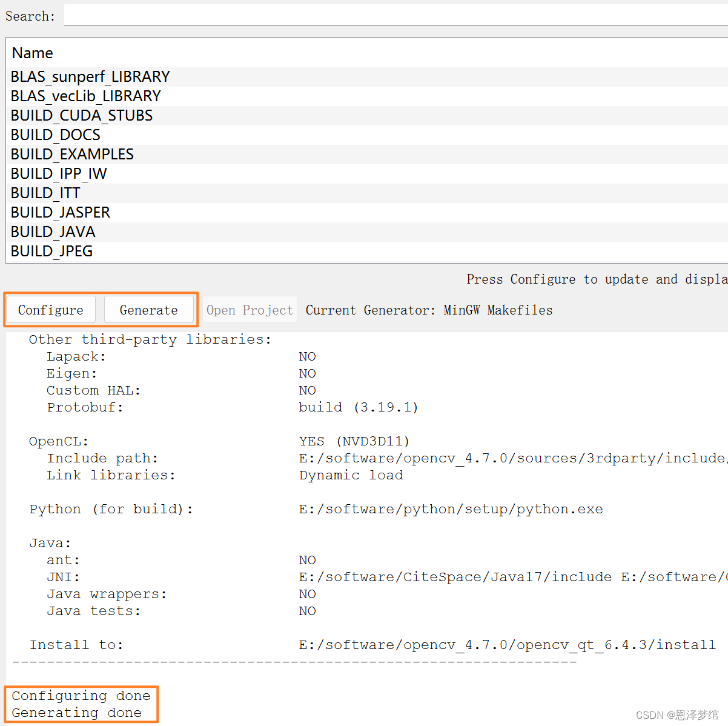The height and width of the screenshot is (726, 728).
Task: Toggle the BUILD_CUDA_STUBS option
Action: pos(81,115)
